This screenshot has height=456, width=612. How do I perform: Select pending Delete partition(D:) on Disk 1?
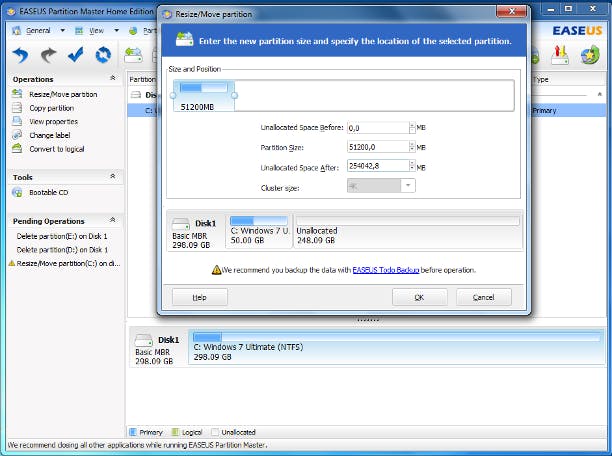[x=62, y=250]
